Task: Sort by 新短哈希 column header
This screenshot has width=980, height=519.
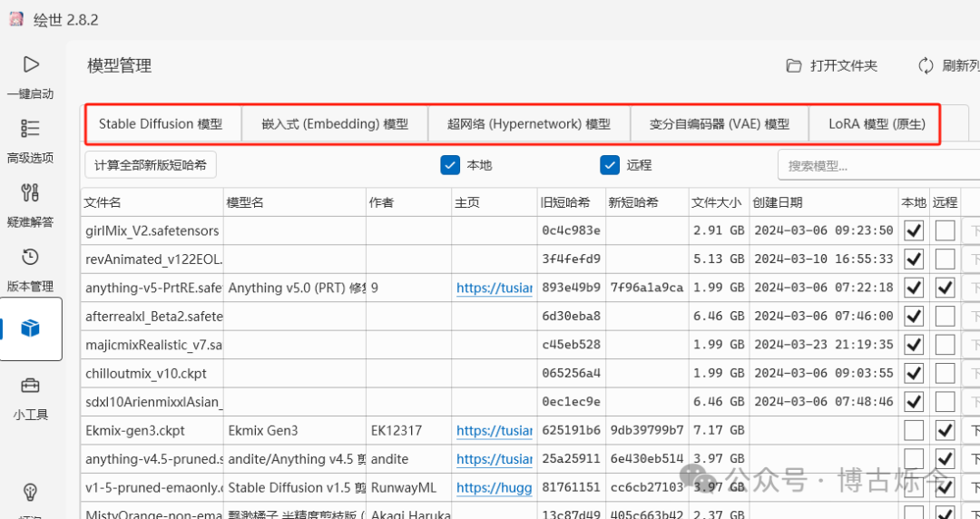Action: tap(647, 202)
